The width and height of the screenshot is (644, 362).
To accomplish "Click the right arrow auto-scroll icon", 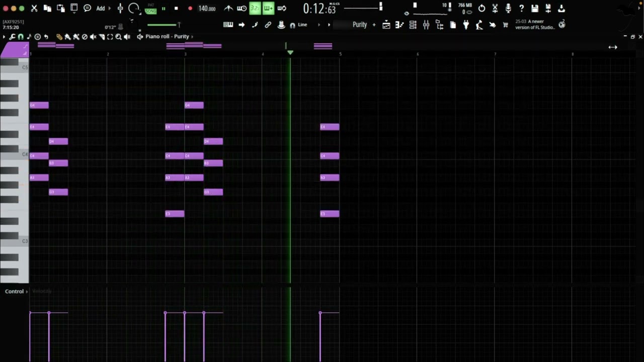I will pyautogui.click(x=242, y=25).
